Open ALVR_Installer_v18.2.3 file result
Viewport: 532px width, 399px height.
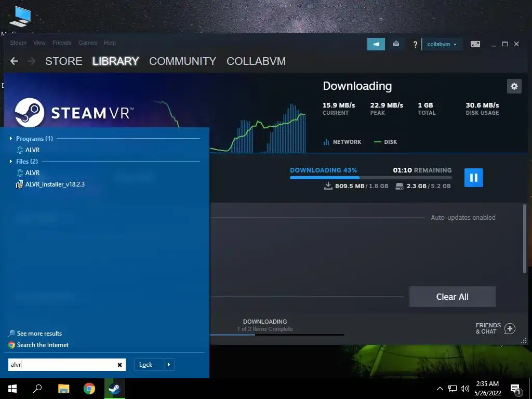coord(50,184)
